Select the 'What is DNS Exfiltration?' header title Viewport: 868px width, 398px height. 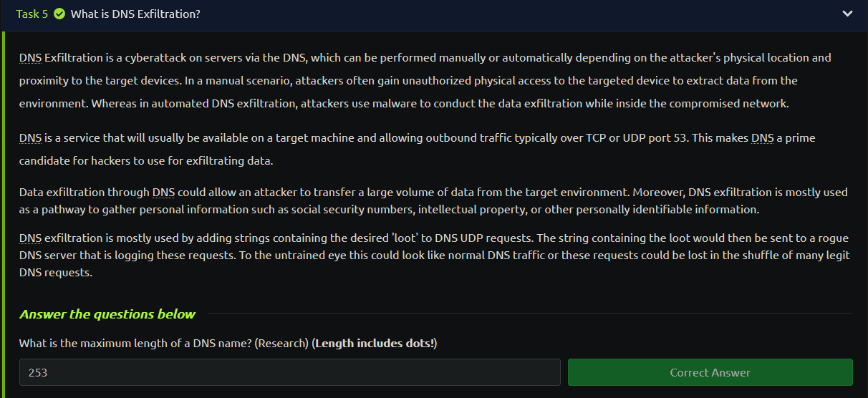[x=135, y=14]
